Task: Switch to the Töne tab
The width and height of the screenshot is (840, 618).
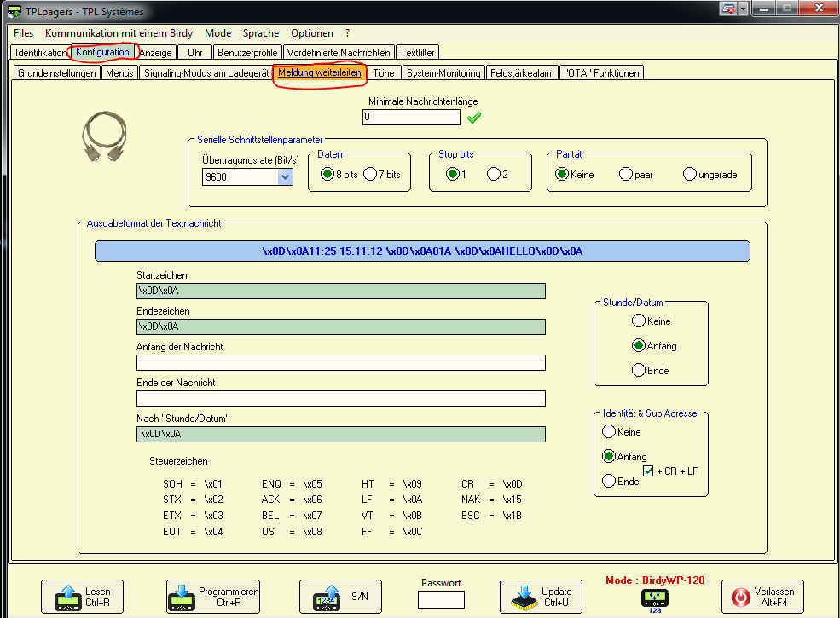Action: (384, 73)
